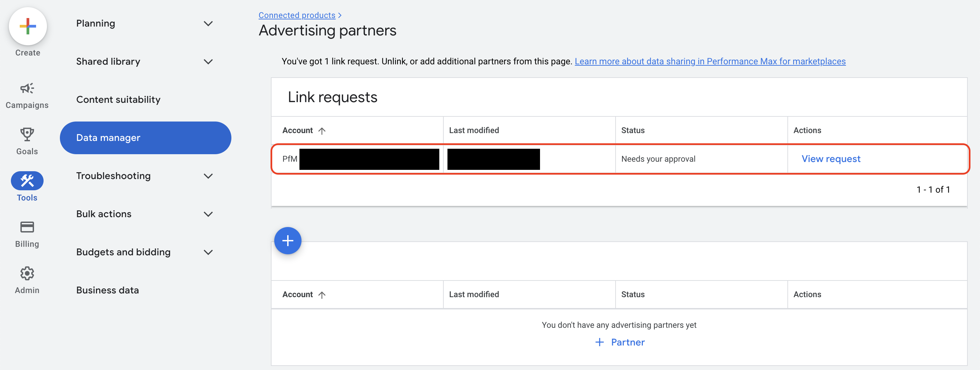Image resolution: width=980 pixels, height=370 pixels.
Task: Open Goals via the trophy icon
Action: click(27, 134)
